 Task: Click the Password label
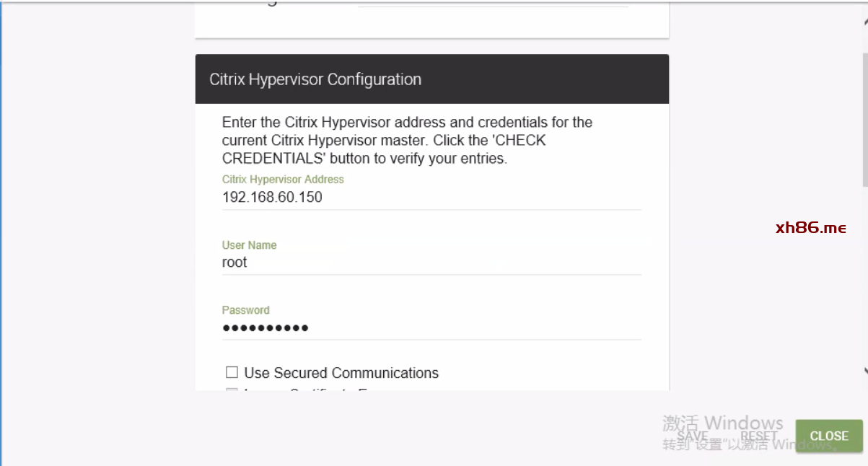click(x=245, y=310)
